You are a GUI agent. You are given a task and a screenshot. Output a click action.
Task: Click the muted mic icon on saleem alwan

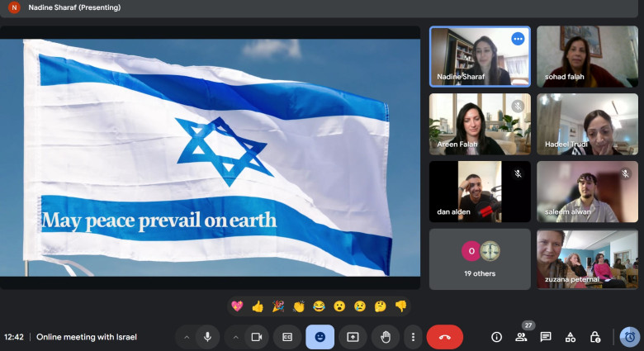click(626, 174)
